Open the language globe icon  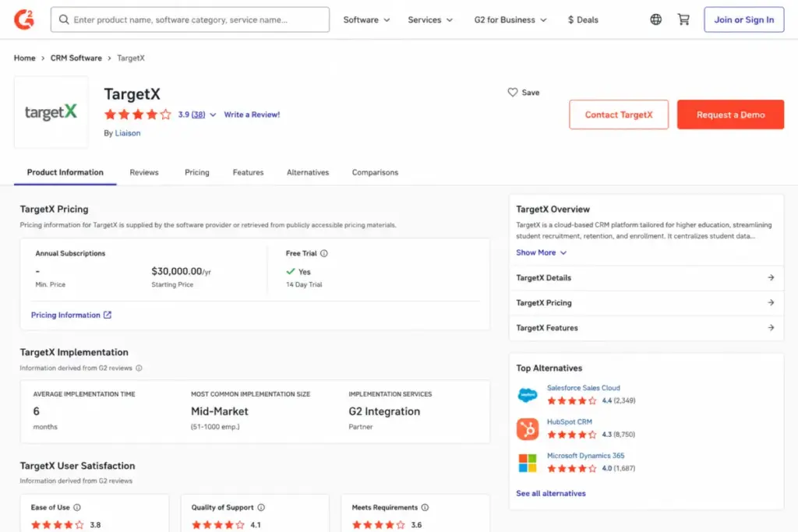click(655, 19)
